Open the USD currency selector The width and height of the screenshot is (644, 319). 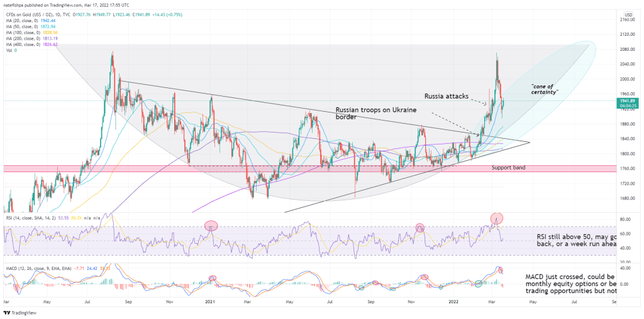tap(628, 14)
